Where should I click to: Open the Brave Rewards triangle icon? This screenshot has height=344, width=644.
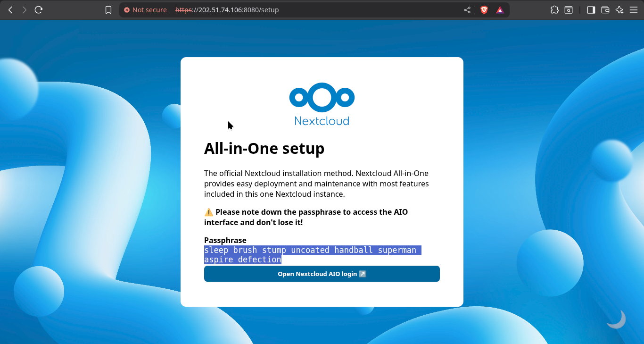[x=500, y=10]
